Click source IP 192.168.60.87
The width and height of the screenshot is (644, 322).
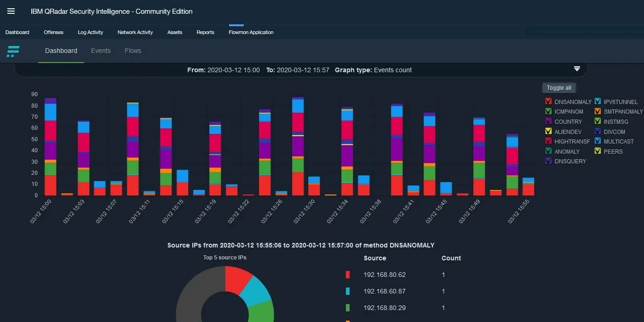pos(385,291)
